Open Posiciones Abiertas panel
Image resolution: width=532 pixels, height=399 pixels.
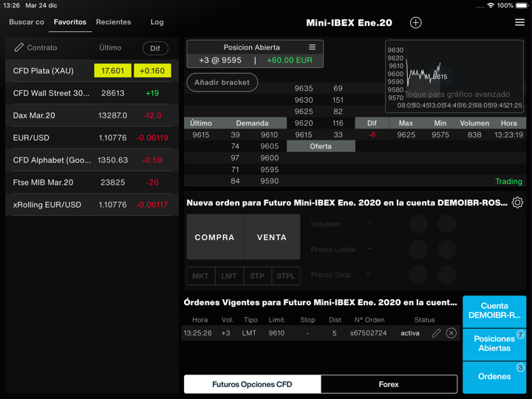(494, 344)
